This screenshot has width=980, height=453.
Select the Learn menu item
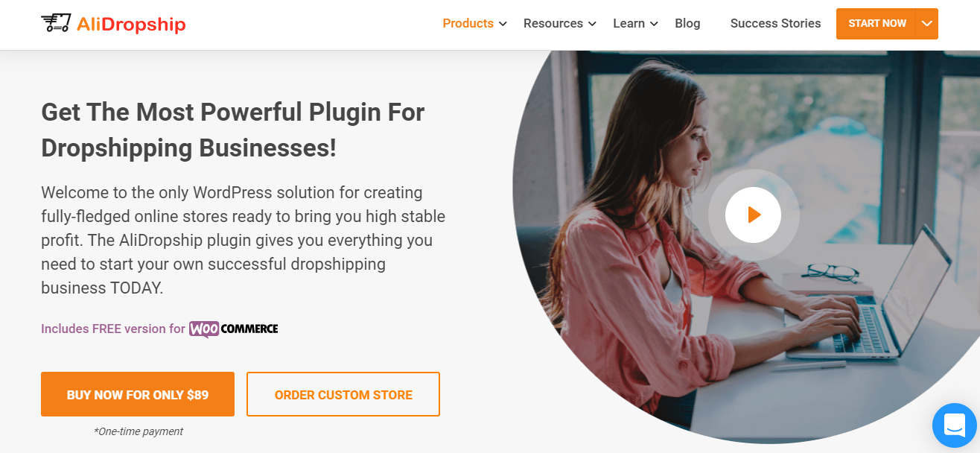629,23
